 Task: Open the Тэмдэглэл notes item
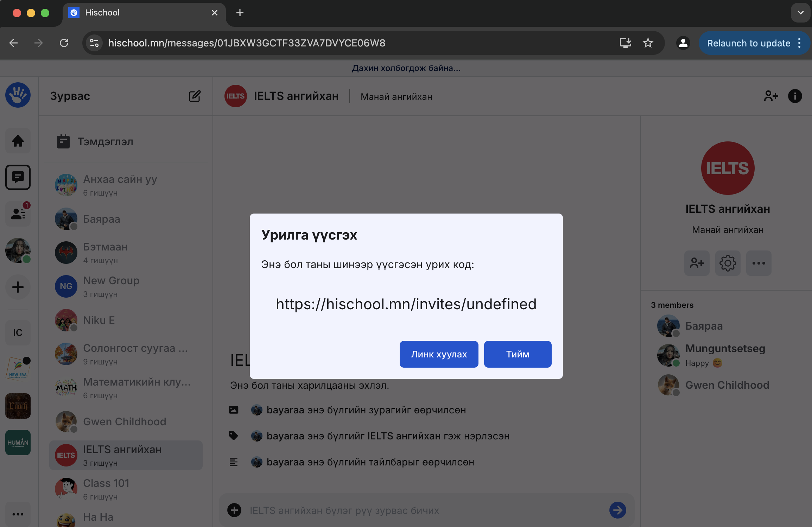[x=105, y=141]
